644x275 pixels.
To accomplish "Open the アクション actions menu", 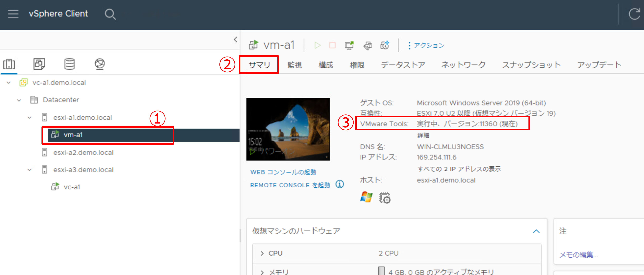I will pos(426,45).
